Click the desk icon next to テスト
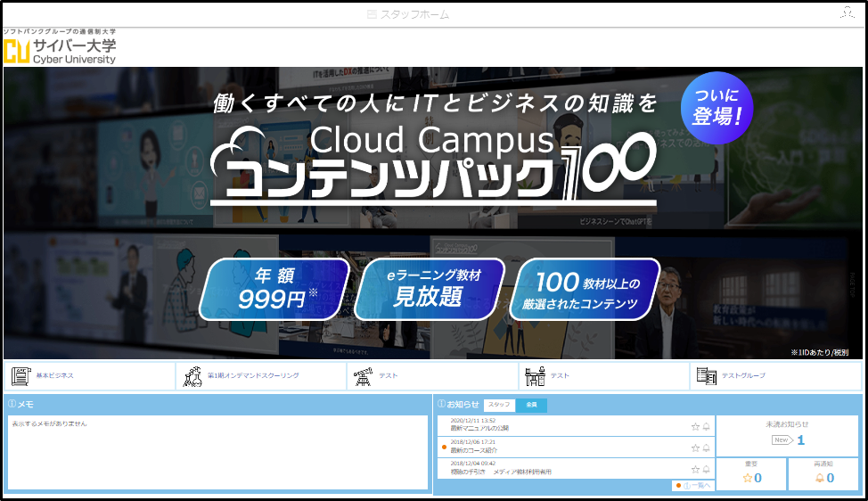The height and width of the screenshot is (501, 868). pos(535,376)
